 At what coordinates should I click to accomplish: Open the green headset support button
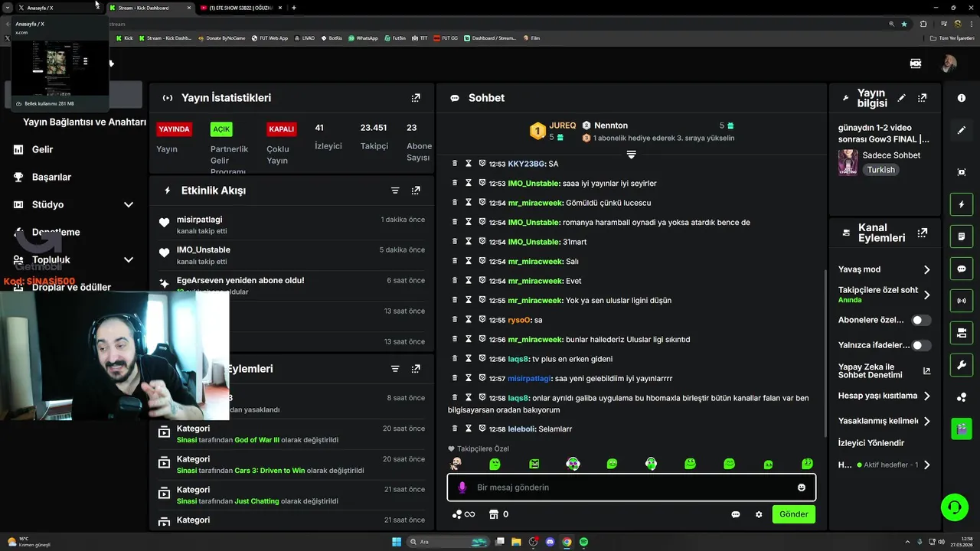(955, 507)
